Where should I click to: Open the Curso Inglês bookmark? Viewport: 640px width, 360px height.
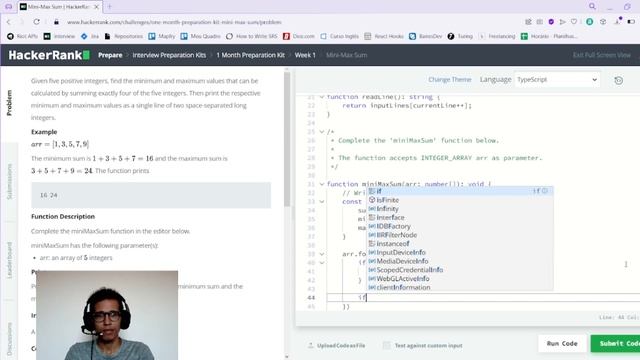[340, 36]
